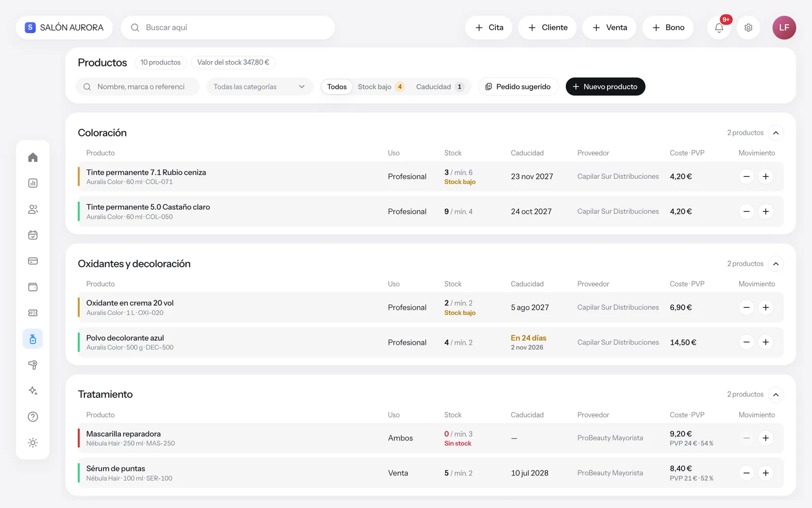Open the notifications bell
Viewport: 812px width, 508px height.
pyautogui.click(x=719, y=27)
